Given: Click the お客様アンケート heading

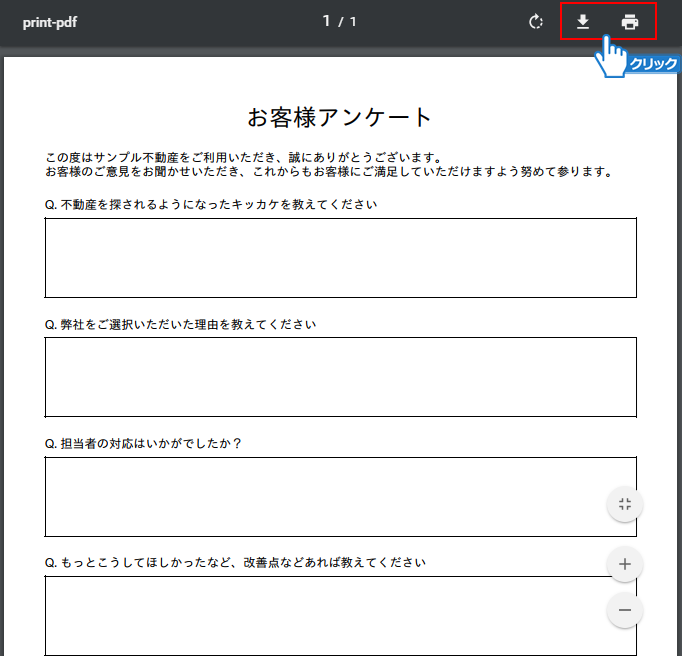Looking at the screenshot, I should pyautogui.click(x=340, y=117).
